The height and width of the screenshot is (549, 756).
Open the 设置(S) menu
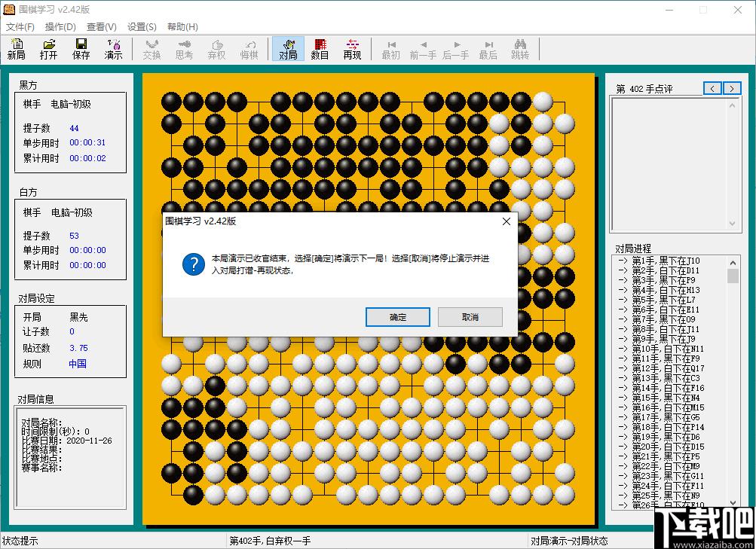(142, 27)
